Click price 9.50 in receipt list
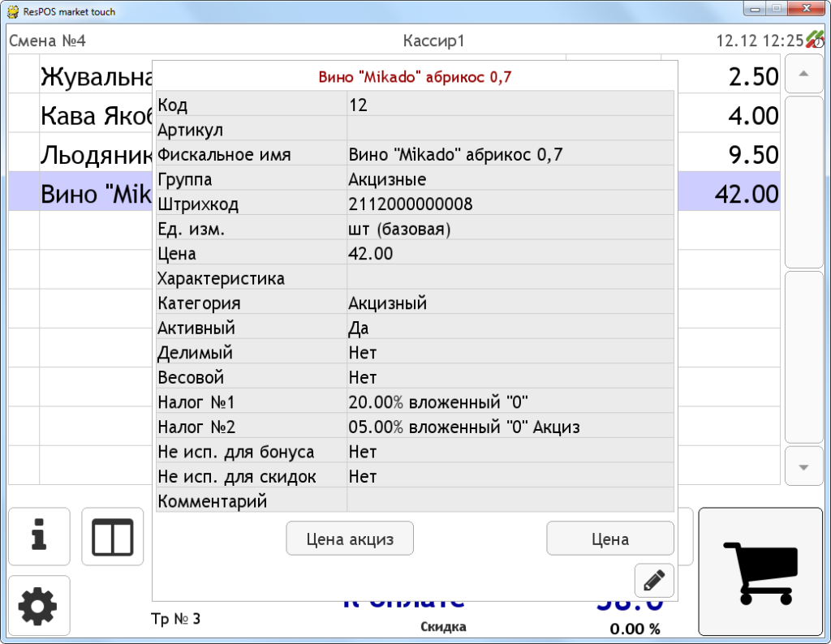Screen dimensions: 831x644 click(753, 155)
